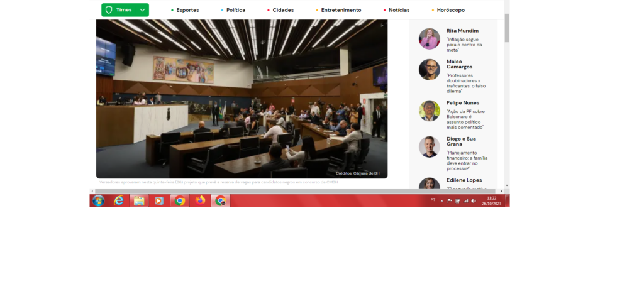Switch to Google Chrome in taskbar
The width and height of the screenshot is (644, 306).
179,200
